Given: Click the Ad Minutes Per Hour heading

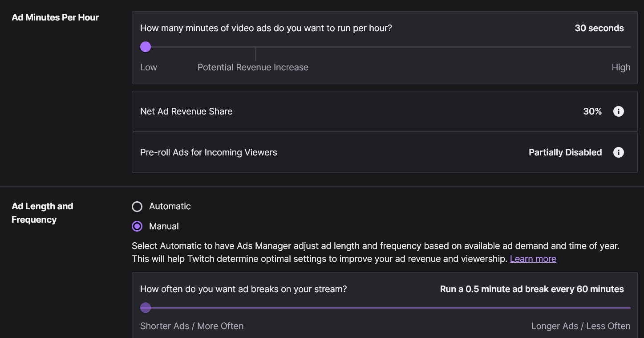Looking at the screenshot, I should pyautogui.click(x=55, y=17).
